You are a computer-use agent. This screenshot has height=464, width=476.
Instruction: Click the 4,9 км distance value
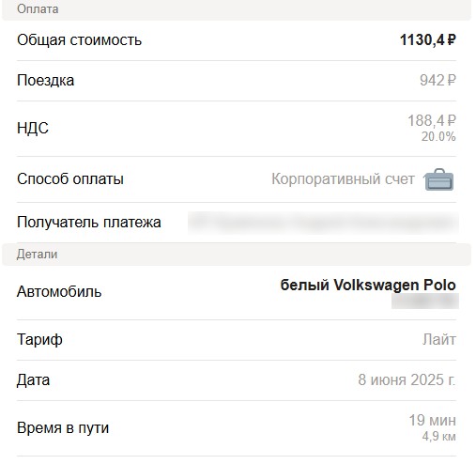pyautogui.click(x=438, y=436)
